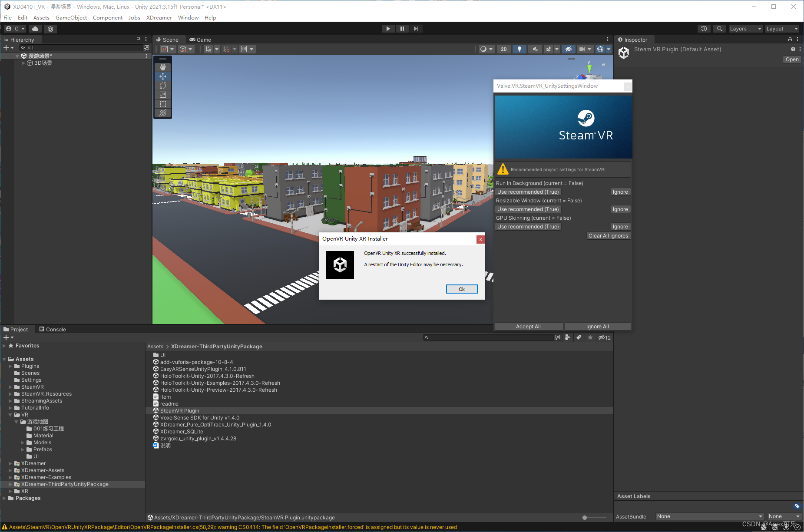This screenshot has height=532, width=804.
Task: Toggle grid visibility in Scene toolbar
Action: click(208, 49)
